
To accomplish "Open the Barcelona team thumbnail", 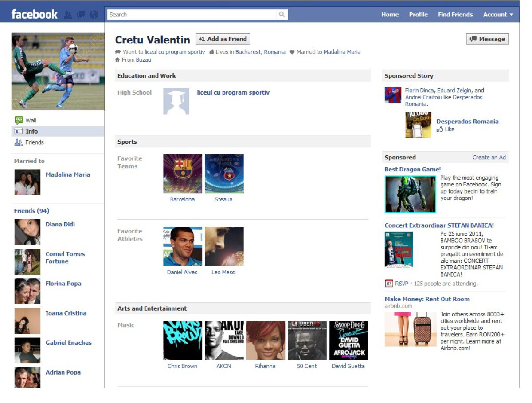I will pos(183,174).
